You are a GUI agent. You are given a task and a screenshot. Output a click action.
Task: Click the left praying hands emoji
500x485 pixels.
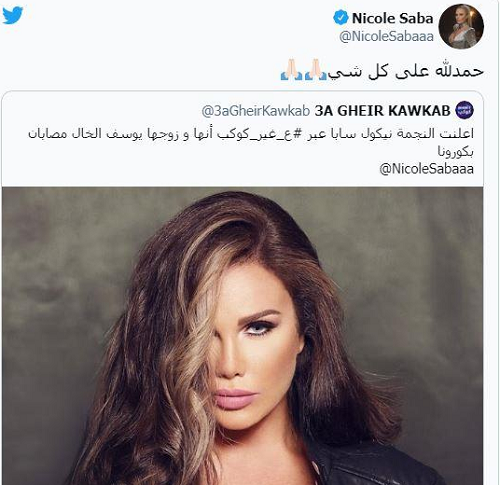292,70
